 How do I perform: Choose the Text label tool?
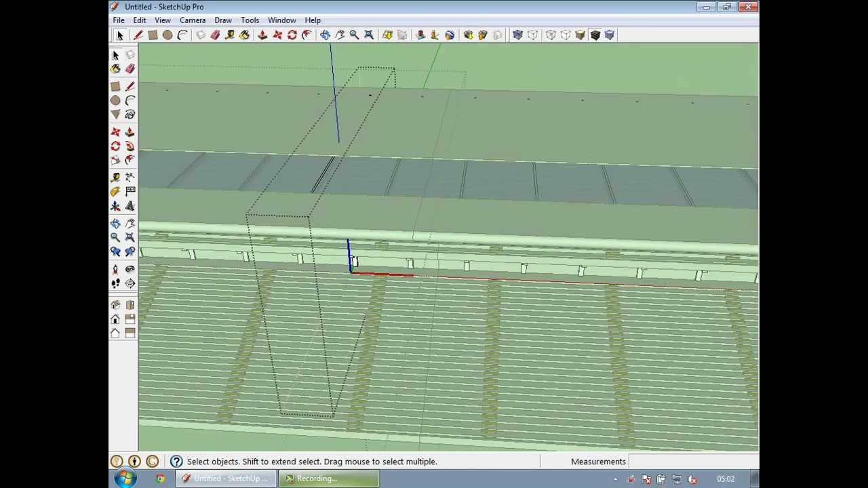point(130,192)
